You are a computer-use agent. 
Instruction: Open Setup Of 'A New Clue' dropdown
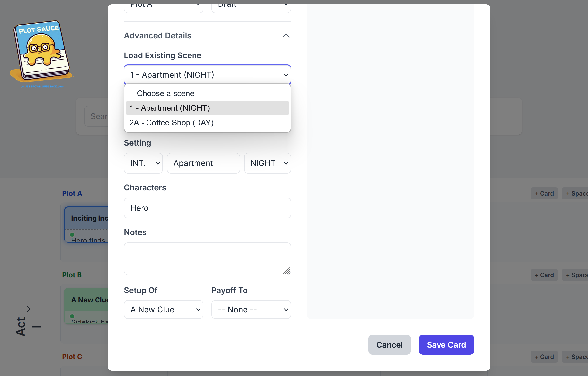[x=163, y=309]
